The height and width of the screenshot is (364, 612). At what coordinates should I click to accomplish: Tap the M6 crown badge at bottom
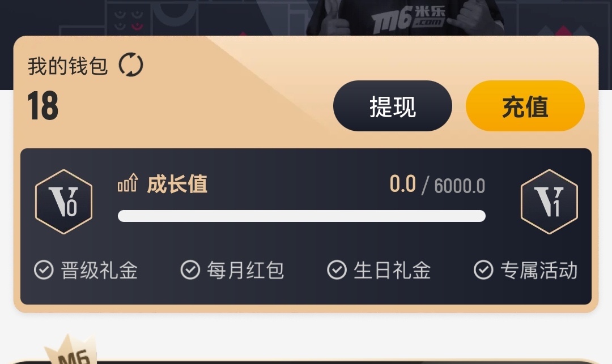71,350
